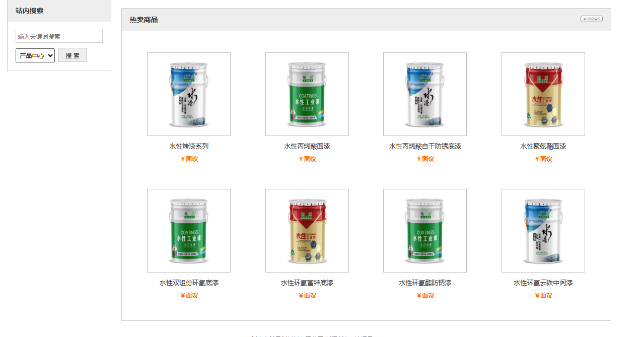Open the 水性环氧富锌底漆 product image

pos(307,231)
